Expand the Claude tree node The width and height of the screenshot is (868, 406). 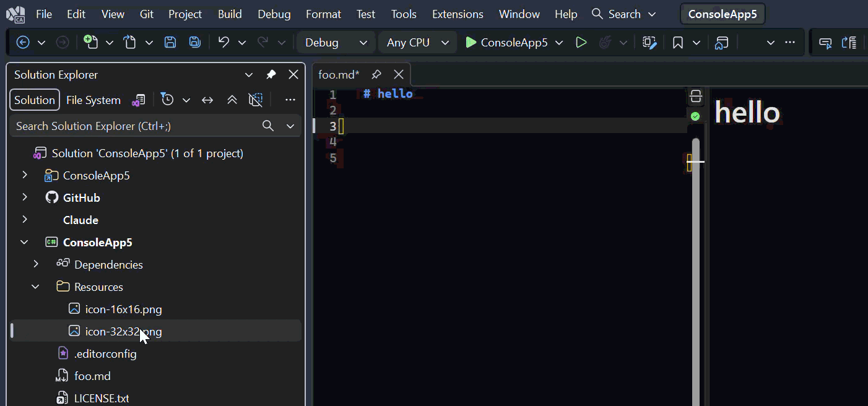pyautogui.click(x=25, y=220)
